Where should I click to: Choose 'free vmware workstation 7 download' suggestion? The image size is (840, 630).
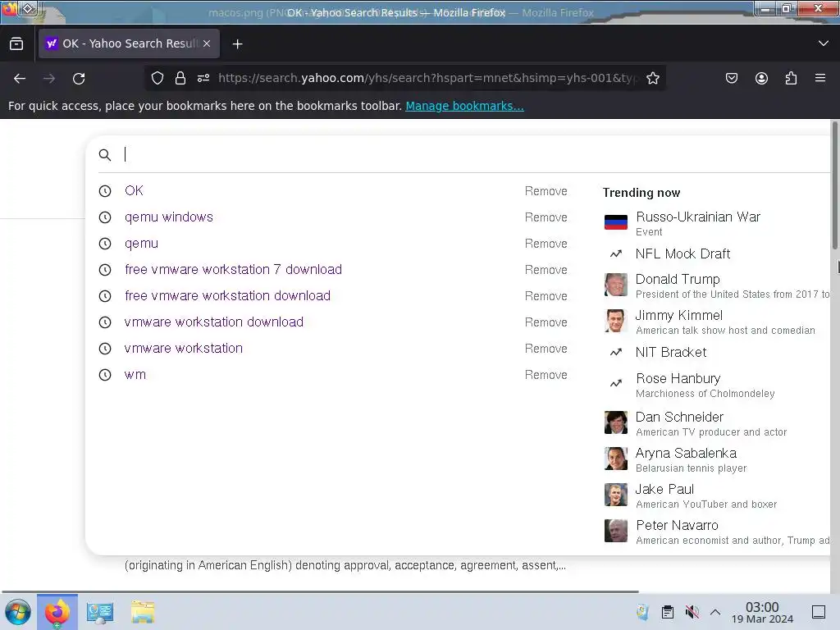coord(233,269)
